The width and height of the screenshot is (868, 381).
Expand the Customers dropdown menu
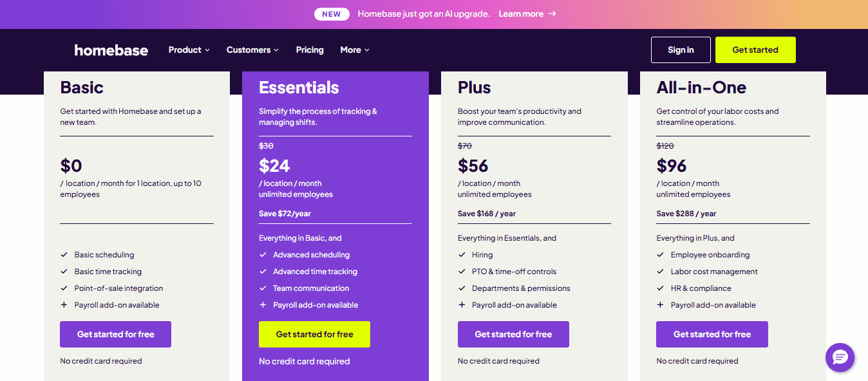coord(252,50)
